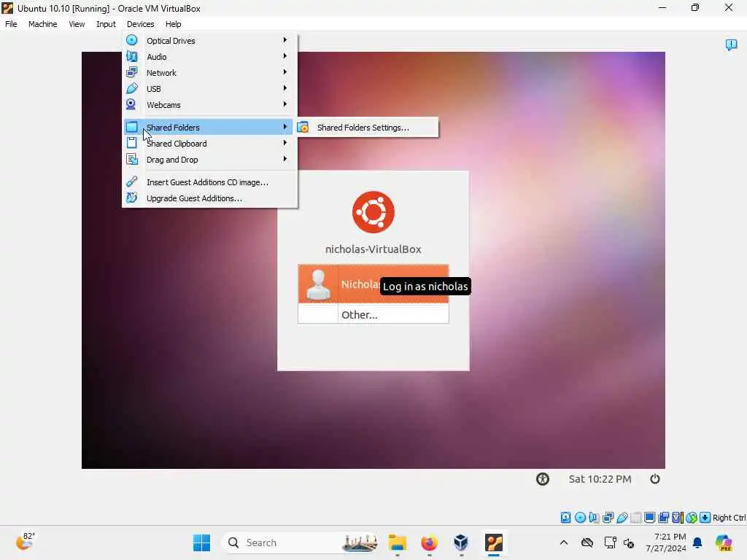Click the keyboard capture arrow status icon

point(705,518)
